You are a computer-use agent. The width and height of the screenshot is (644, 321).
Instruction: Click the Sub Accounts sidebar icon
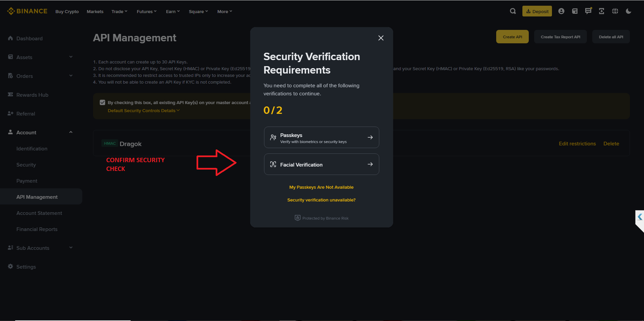pos(10,248)
